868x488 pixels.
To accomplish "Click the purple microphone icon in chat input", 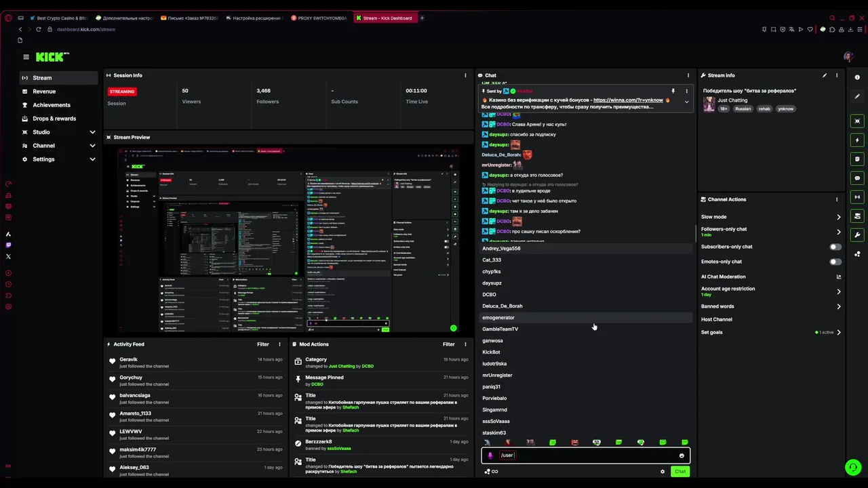I will pos(490,455).
